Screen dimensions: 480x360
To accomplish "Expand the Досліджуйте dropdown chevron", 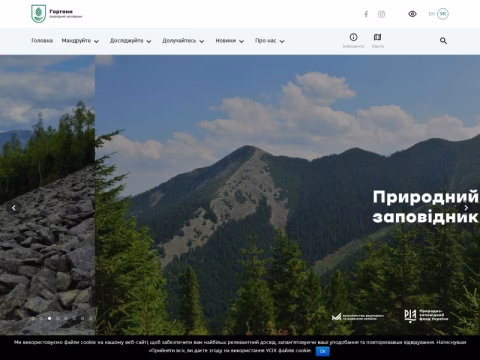I will (x=149, y=41).
